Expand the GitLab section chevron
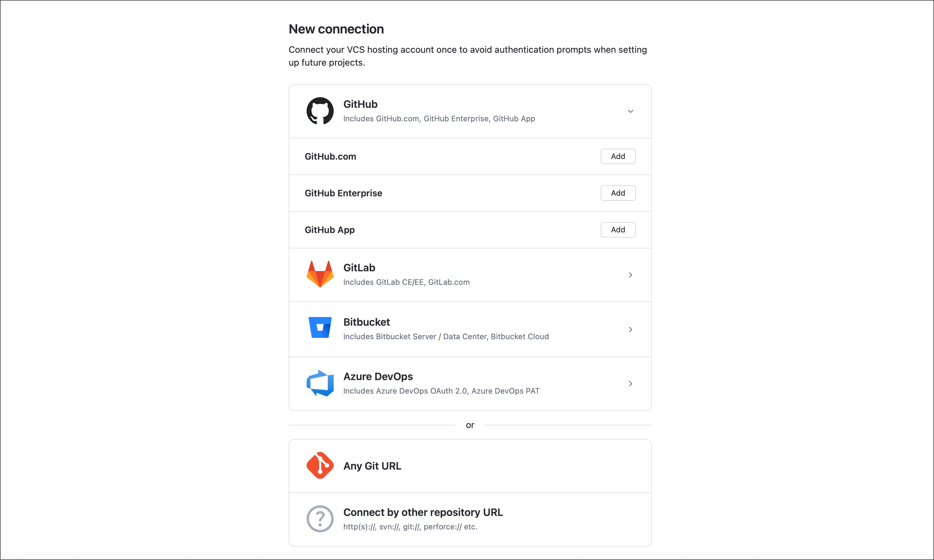The image size is (934, 560). coord(630,275)
